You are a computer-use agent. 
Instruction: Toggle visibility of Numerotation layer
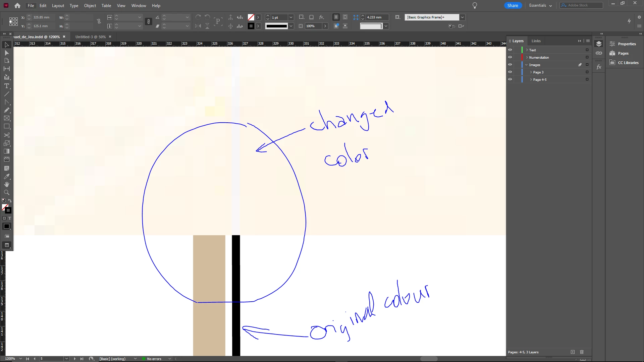click(510, 57)
